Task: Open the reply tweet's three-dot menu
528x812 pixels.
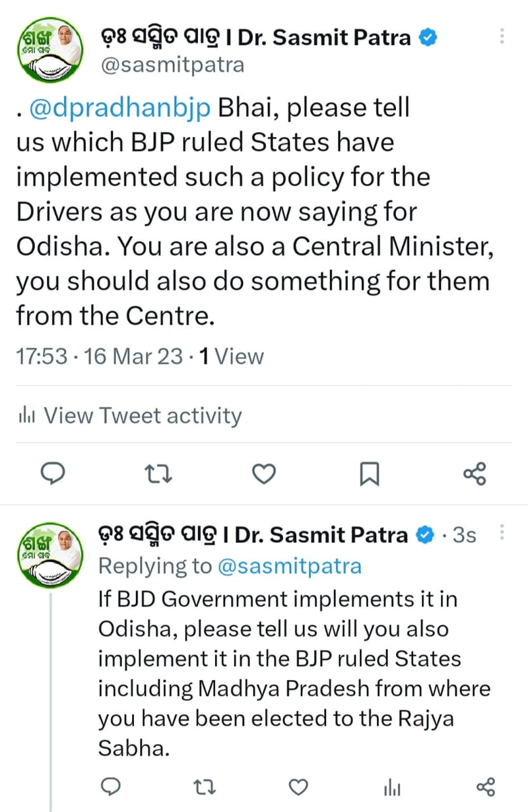Action: 502,532
